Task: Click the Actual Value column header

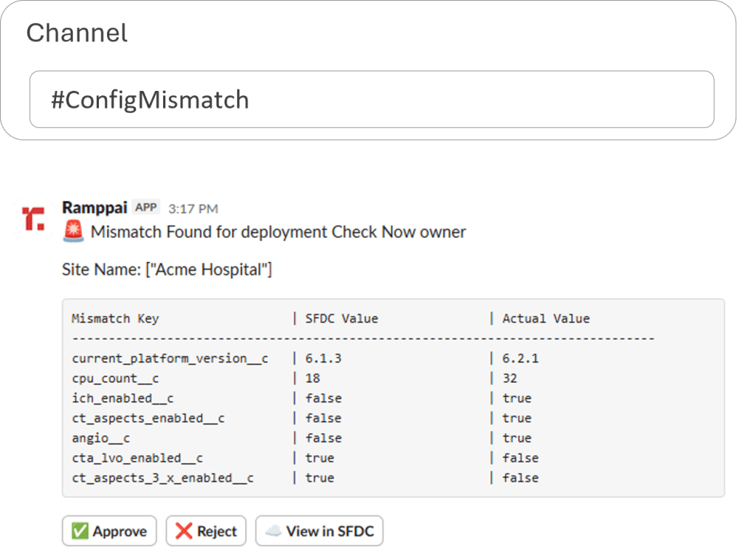Action: (x=546, y=318)
